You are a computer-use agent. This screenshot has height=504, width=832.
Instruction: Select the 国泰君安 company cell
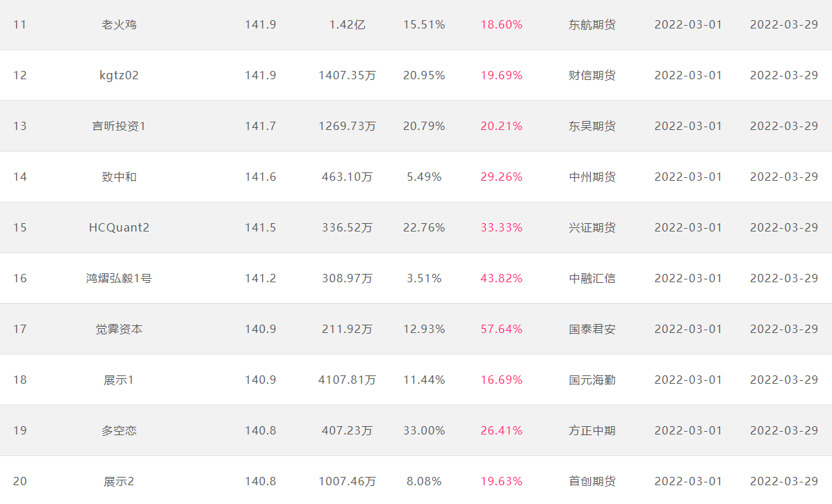592,329
